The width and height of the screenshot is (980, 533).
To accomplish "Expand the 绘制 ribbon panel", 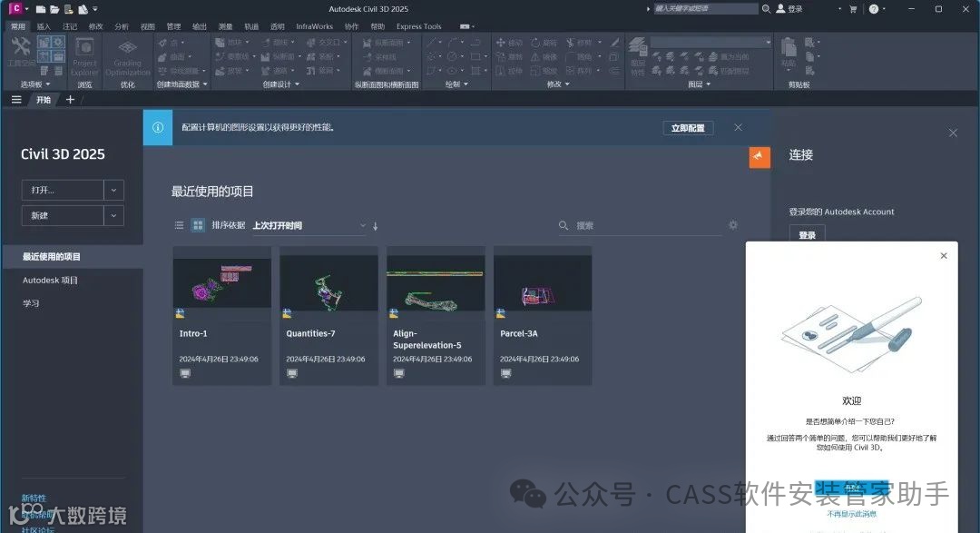I will (456, 84).
